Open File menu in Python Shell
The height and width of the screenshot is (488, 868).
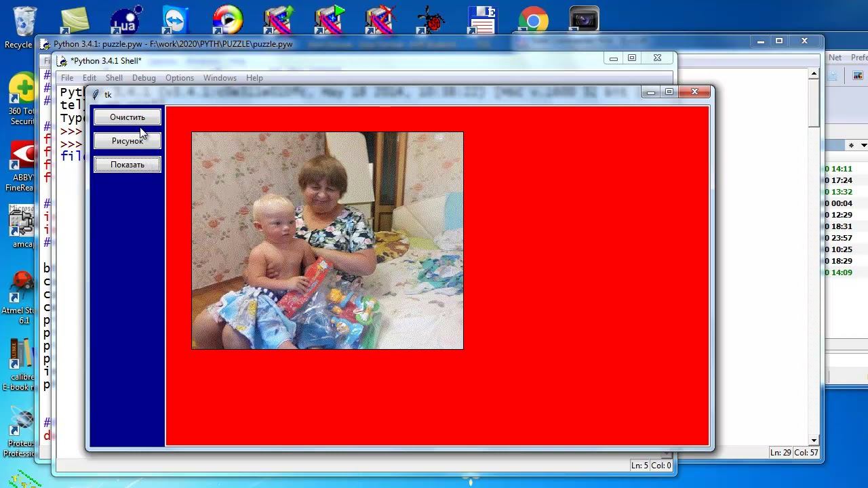click(67, 78)
